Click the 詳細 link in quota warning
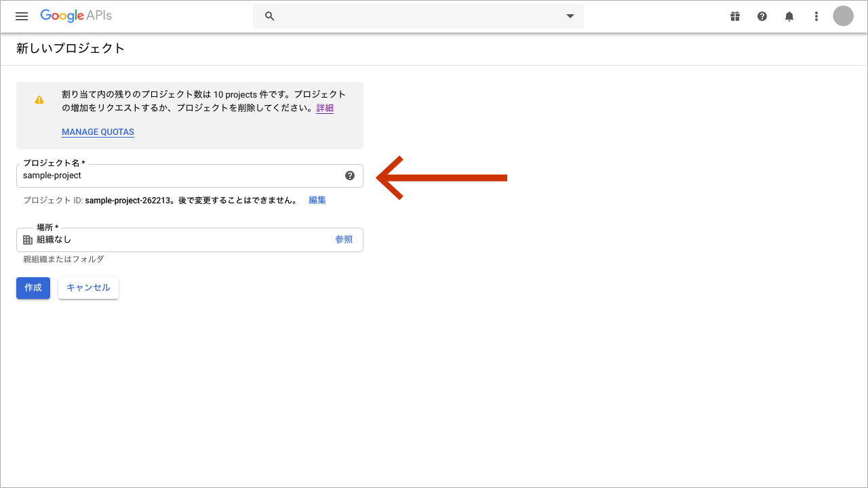This screenshot has height=488, width=868. coord(325,108)
